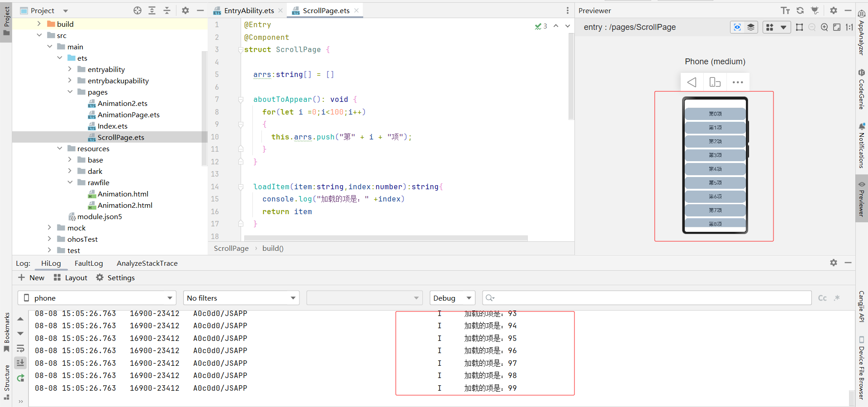The image size is (868, 407).
Task: Expand the mock folder
Action: coord(49,227)
